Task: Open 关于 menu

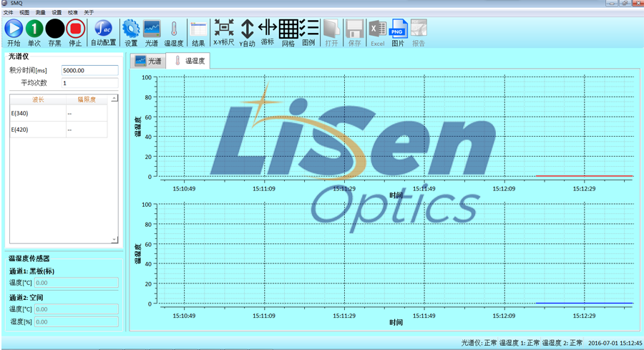Action: (x=89, y=12)
